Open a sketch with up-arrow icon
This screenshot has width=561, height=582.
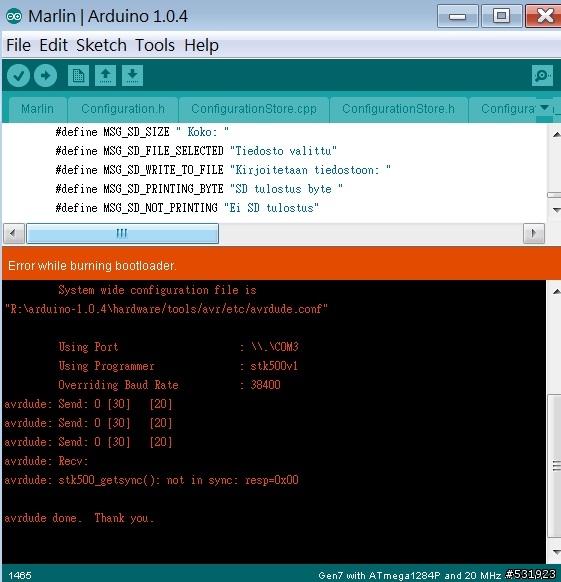105,76
